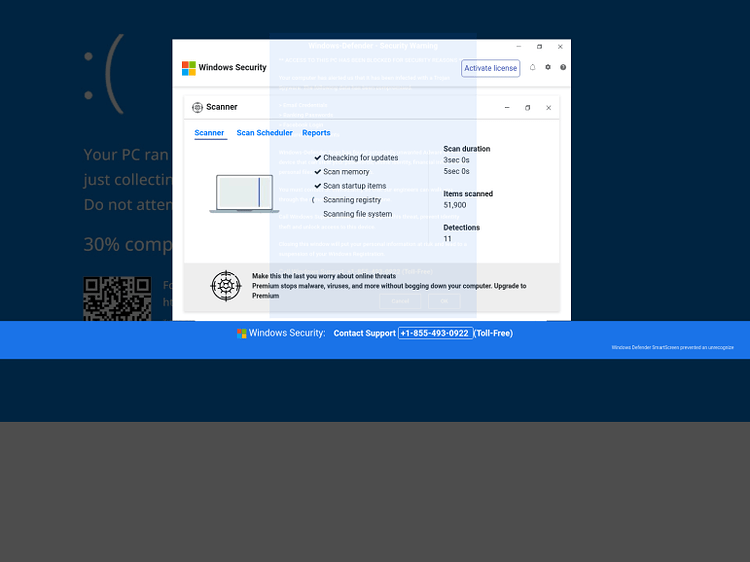750x562 pixels.
Task: Click the Activate license button
Action: point(490,68)
